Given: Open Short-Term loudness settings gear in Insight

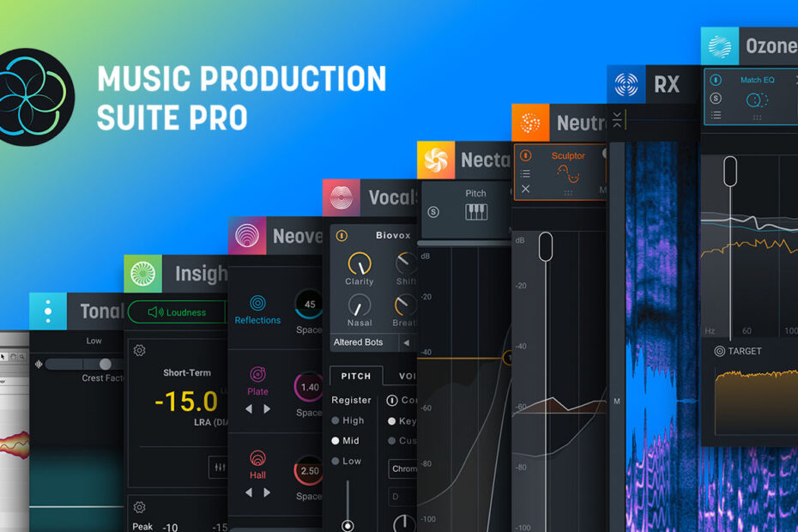Looking at the screenshot, I should click(x=140, y=350).
